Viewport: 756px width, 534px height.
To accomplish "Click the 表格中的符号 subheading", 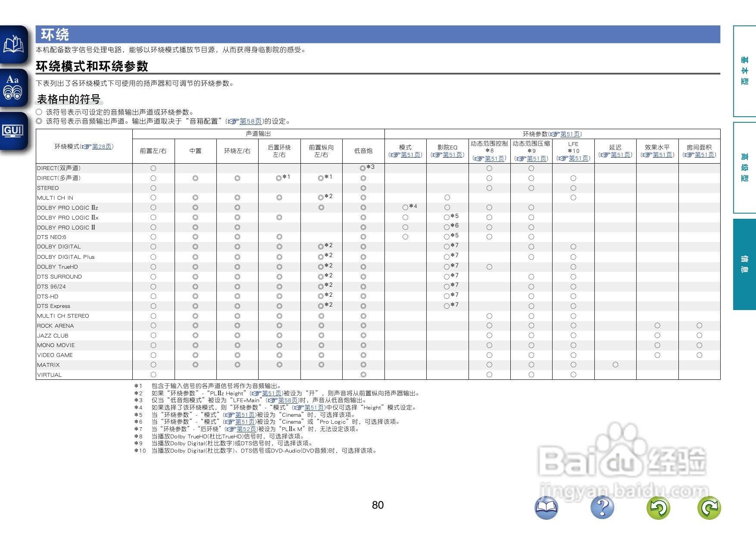I will 69,99.
